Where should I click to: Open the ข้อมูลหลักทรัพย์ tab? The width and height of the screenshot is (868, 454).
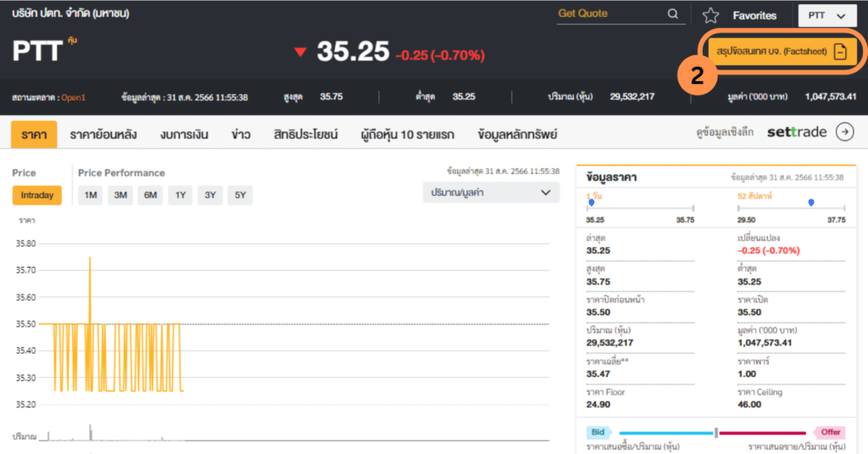517,135
